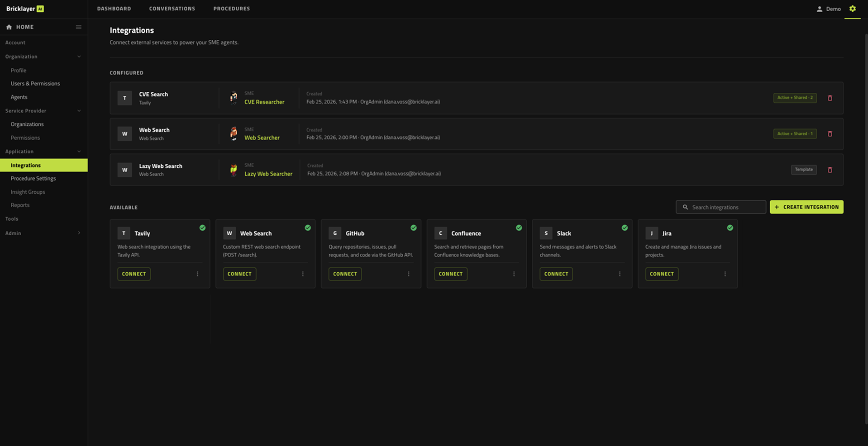The height and width of the screenshot is (446, 868).
Task: Open more options on Jira card
Action: tap(725, 274)
